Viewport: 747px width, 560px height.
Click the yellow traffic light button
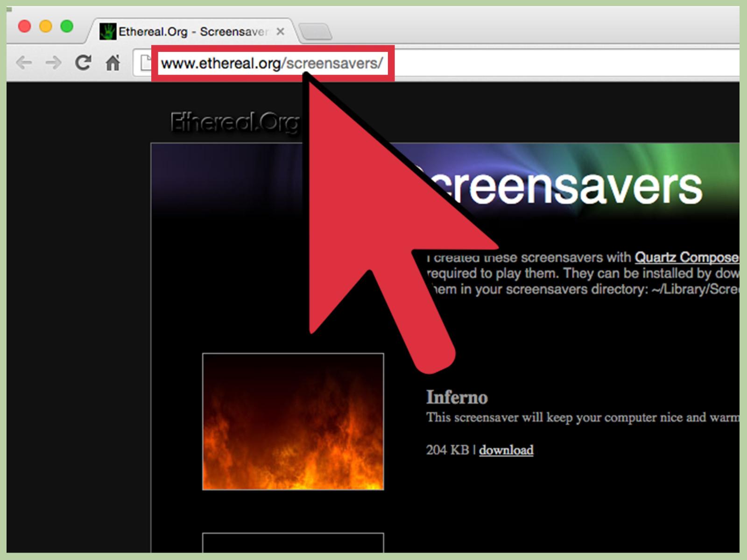pos(45,27)
